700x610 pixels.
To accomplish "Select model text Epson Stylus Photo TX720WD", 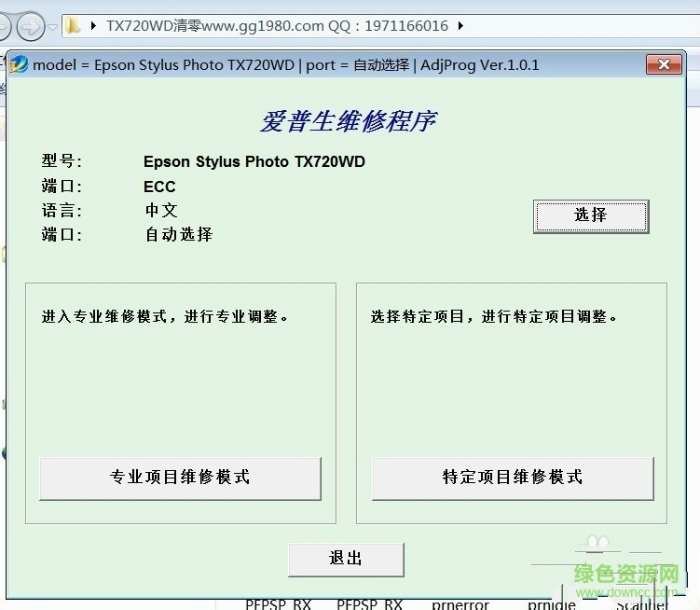I will [254, 161].
